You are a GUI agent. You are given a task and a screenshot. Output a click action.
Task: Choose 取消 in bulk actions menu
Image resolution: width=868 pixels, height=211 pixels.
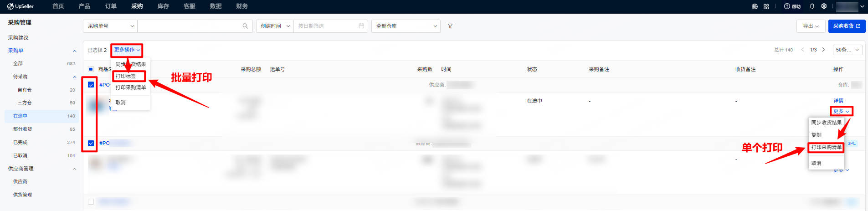click(121, 103)
